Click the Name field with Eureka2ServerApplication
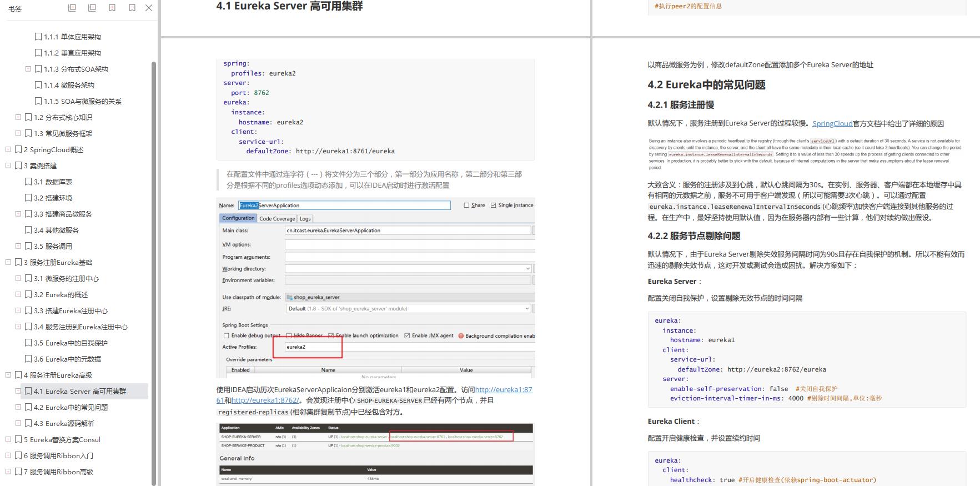980x486 pixels. pyautogui.click(x=344, y=205)
